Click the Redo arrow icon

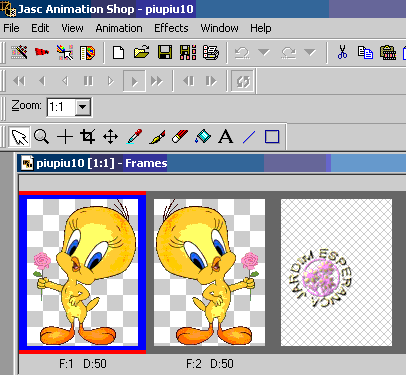coord(288,53)
